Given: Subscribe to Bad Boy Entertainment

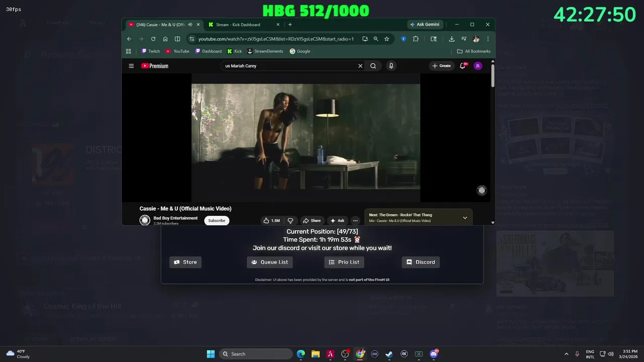Looking at the screenshot, I should pos(217,220).
